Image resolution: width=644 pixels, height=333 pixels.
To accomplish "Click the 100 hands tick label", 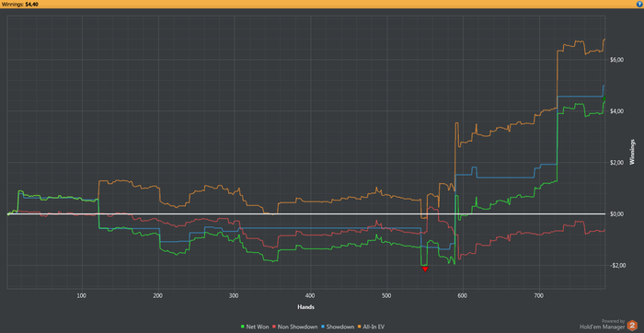I will pyautogui.click(x=82, y=295).
